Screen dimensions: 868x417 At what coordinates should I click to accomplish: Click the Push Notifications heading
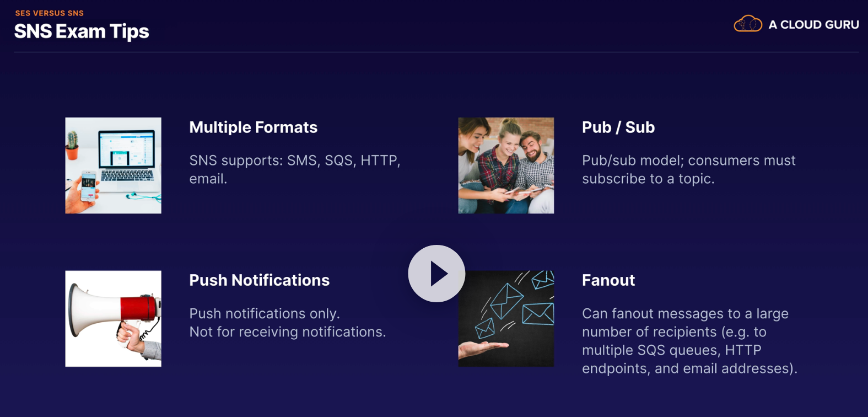tap(259, 280)
